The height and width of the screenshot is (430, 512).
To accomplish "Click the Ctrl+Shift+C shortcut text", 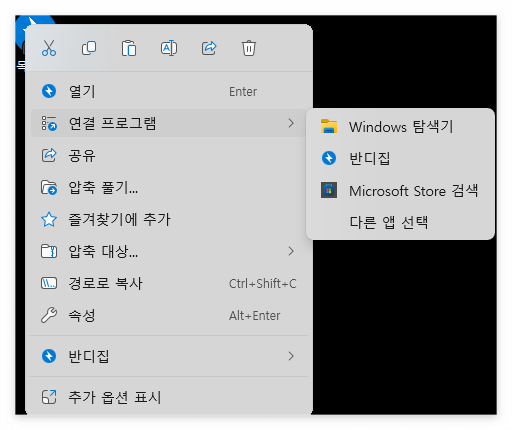I will 263,284.
